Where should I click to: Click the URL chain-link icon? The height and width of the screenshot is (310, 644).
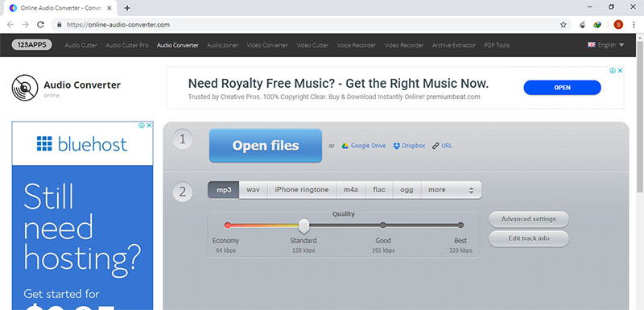point(436,146)
